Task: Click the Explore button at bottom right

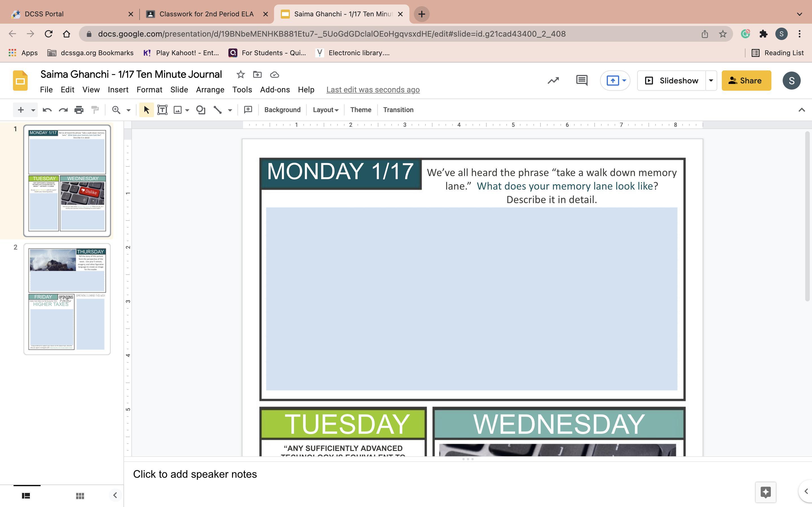Action: pos(765,492)
